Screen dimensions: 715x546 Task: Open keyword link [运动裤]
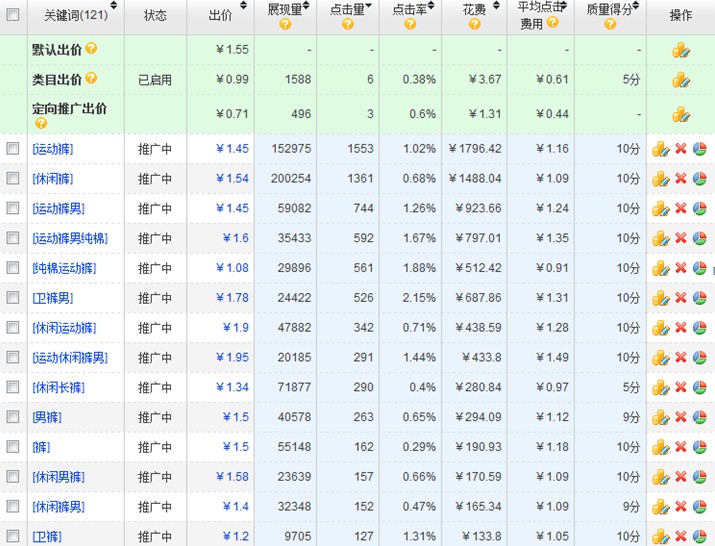pyautogui.click(x=52, y=149)
